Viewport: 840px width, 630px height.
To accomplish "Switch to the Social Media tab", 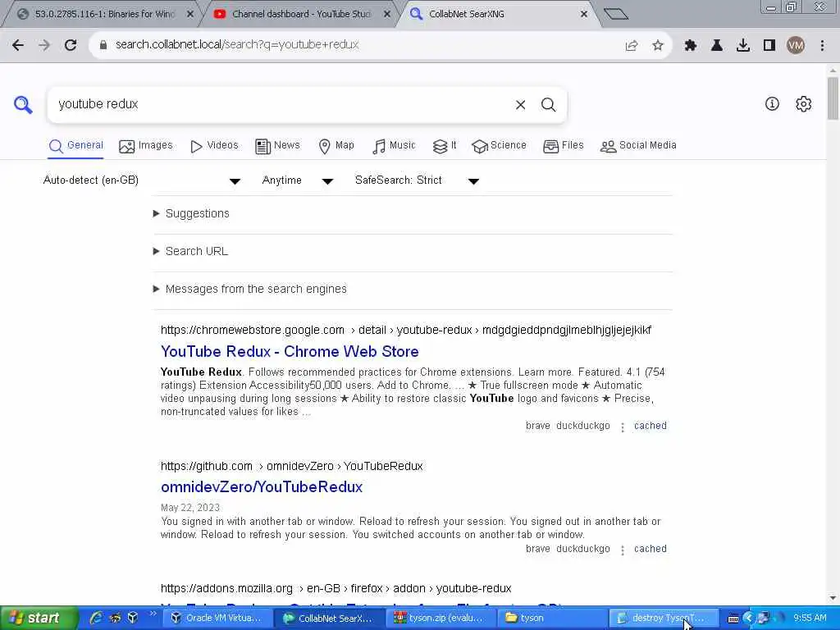I will [x=638, y=146].
